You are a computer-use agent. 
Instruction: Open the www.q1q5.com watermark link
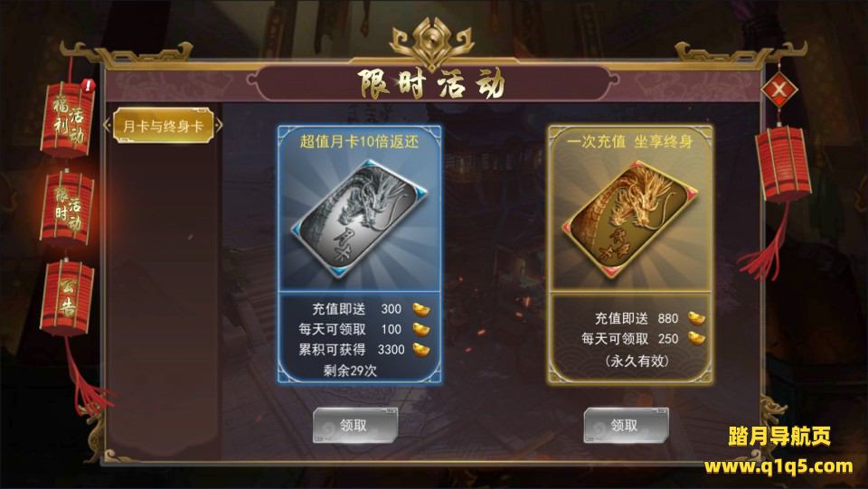(778, 466)
